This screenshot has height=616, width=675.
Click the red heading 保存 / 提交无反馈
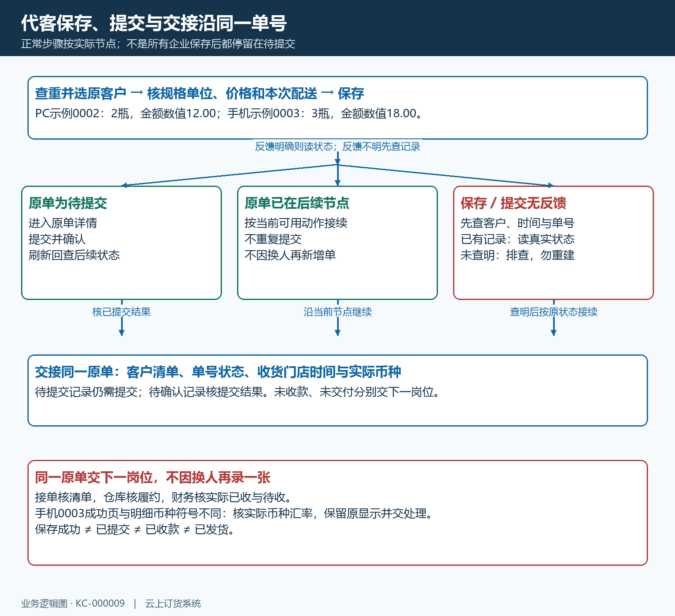(513, 203)
